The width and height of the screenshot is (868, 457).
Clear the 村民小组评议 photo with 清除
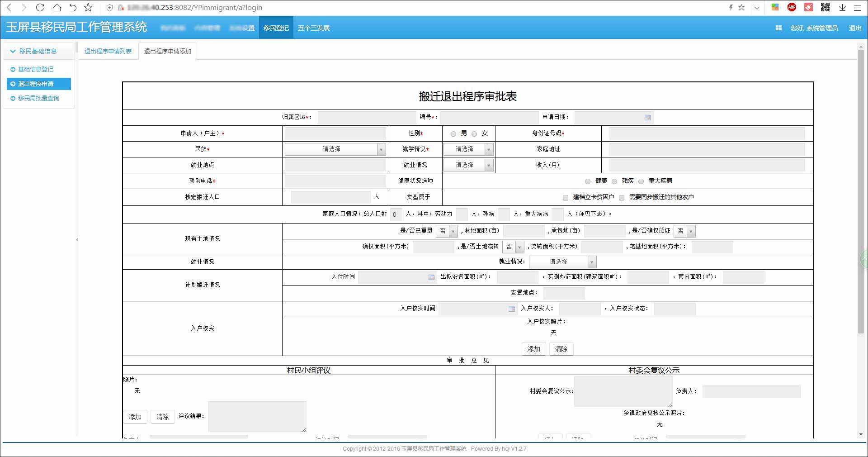163,417
